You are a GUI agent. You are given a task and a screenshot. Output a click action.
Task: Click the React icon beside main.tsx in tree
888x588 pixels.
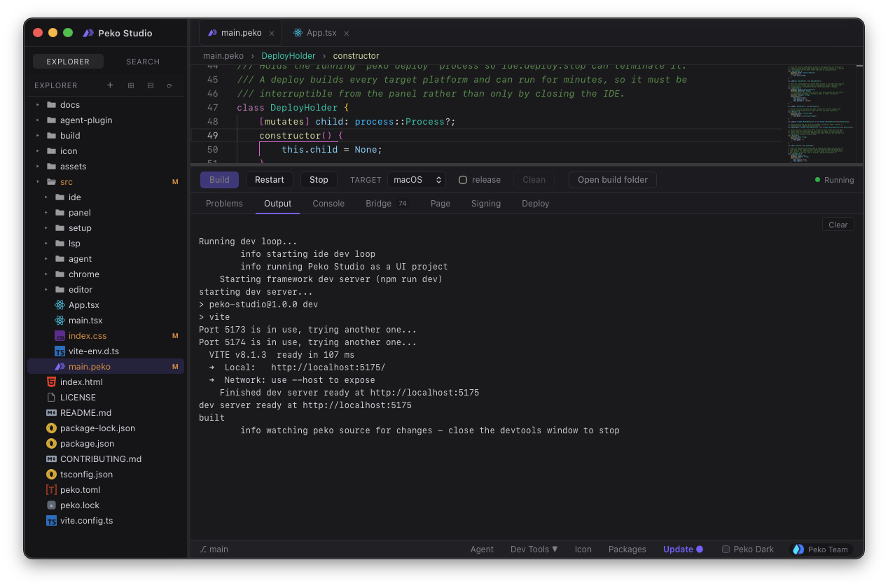pyautogui.click(x=60, y=321)
